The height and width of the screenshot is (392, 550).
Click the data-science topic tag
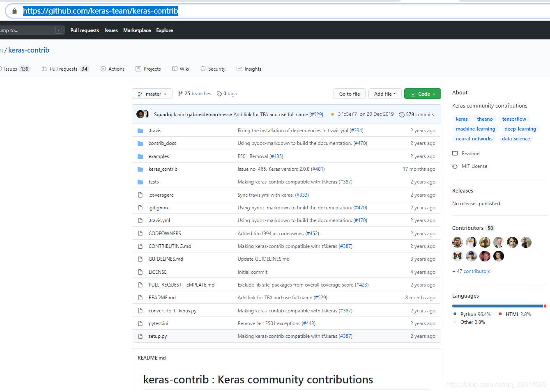click(516, 139)
